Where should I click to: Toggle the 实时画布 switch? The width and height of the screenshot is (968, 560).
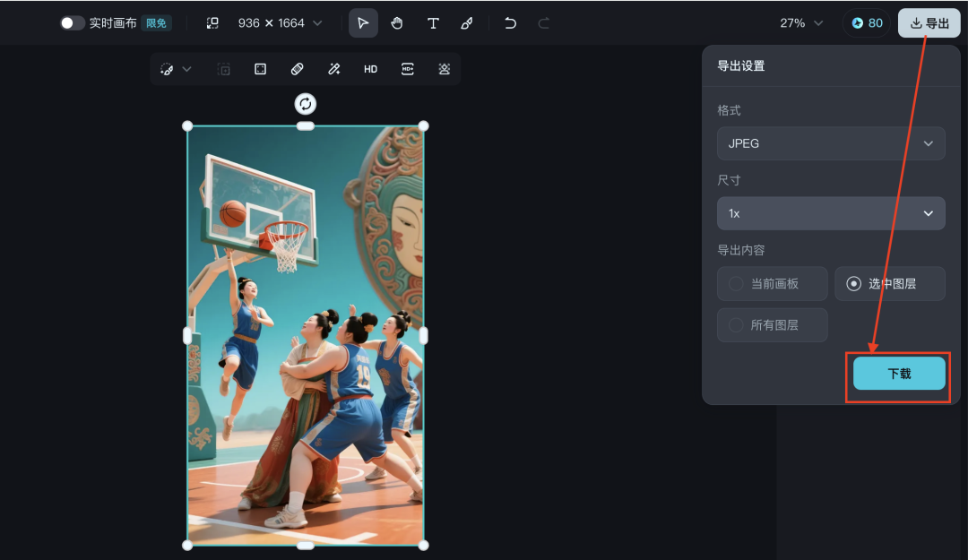click(71, 22)
